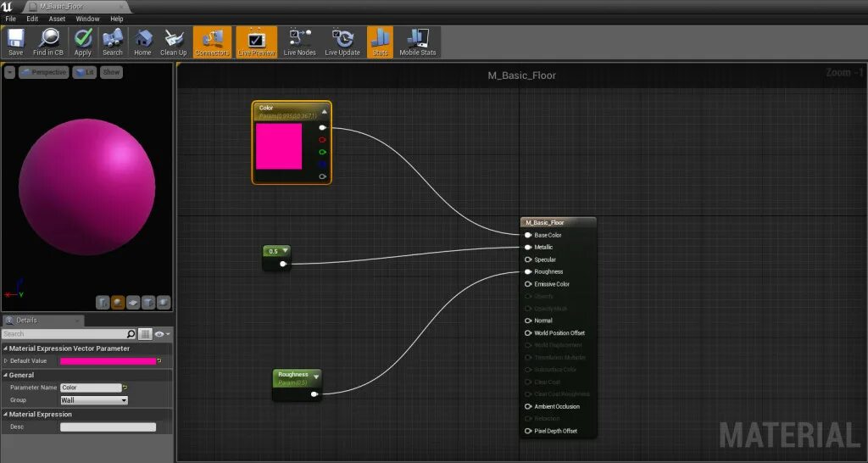Select the cylinder preview mesh icon
868x463 pixels.
[103, 303]
